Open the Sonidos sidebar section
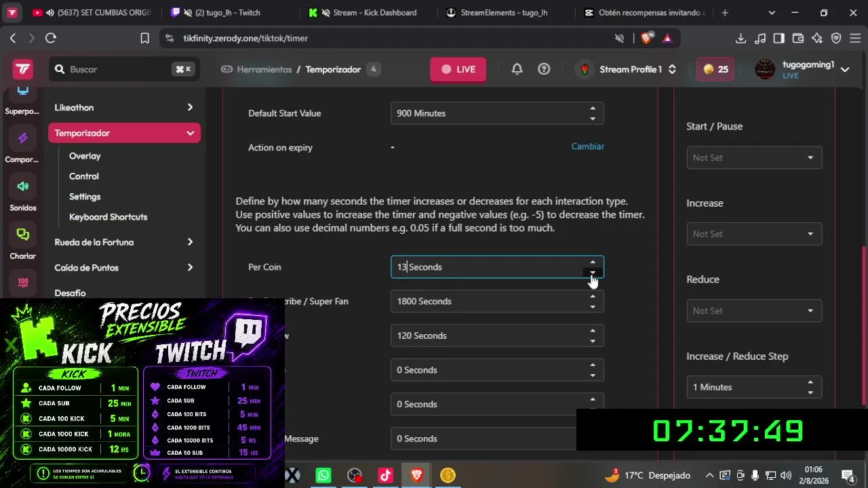Image resolution: width=868 pixels, height=488 pixels. click(22, 195)
